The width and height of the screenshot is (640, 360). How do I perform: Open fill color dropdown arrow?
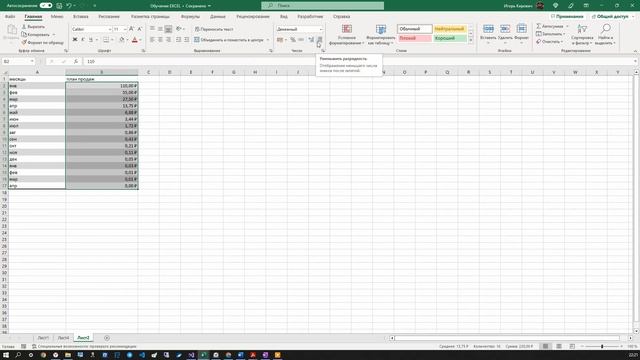pos(127,40)
